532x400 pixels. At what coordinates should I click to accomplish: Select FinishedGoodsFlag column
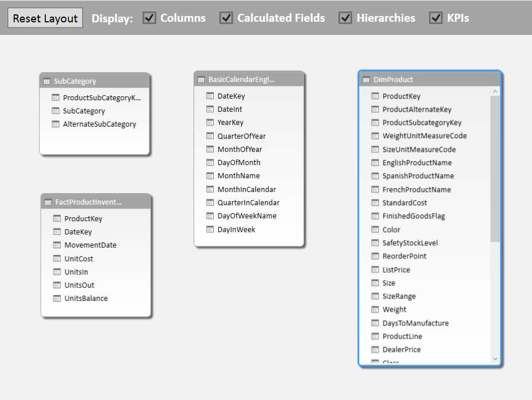tap(413, 216)
